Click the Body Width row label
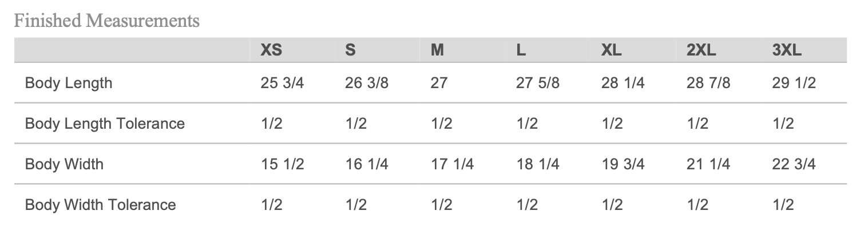The height and width of the screenshot is (246, 868). (65, 164)
